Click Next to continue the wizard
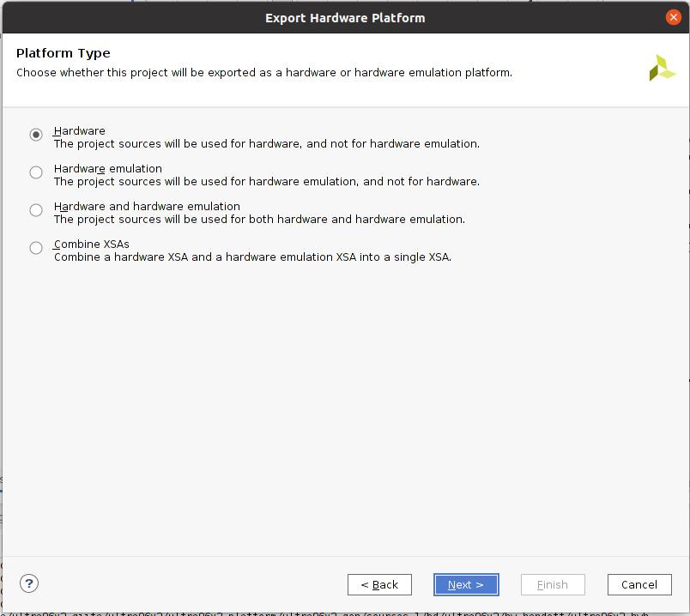 pos(466,585)
